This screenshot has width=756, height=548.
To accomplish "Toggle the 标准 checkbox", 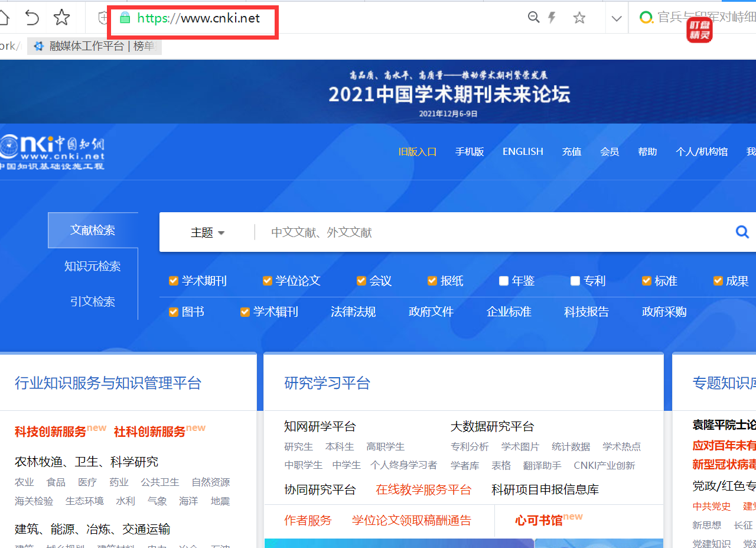I will pyautogui.click(x=647, y=281).
